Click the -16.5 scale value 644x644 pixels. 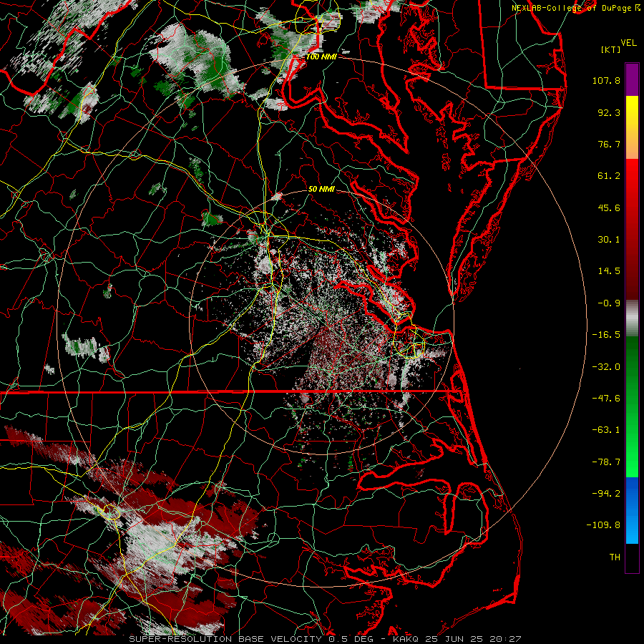click(606, 335)
